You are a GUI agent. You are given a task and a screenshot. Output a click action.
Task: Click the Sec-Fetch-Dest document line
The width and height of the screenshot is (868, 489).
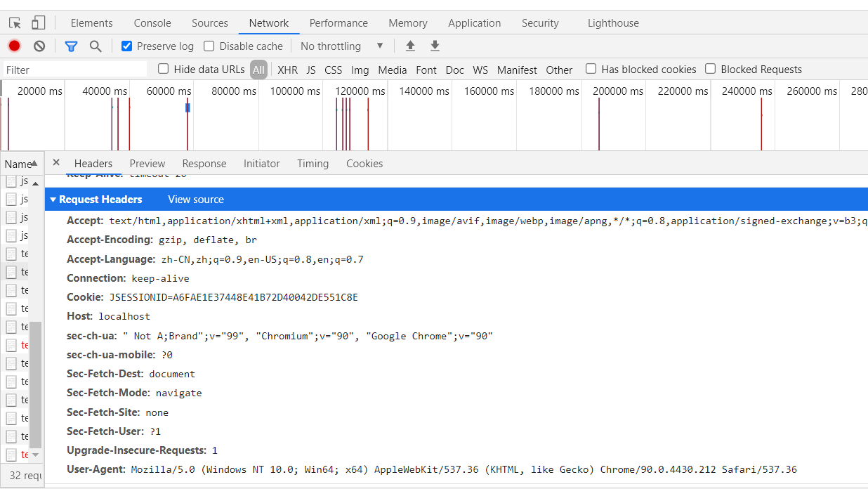pos(131,374)
